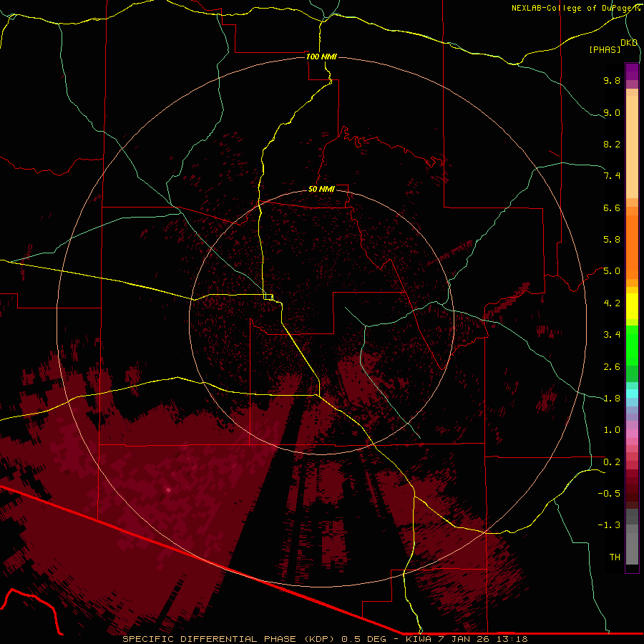Viewport: 644px width, 644px height.
Task: Click the yellow segment of the color bar
Action: (632, 306)
